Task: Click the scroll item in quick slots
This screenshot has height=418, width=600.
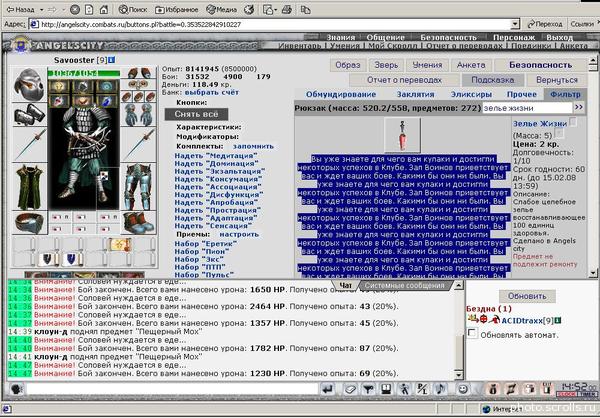Action: click(119, 244)
